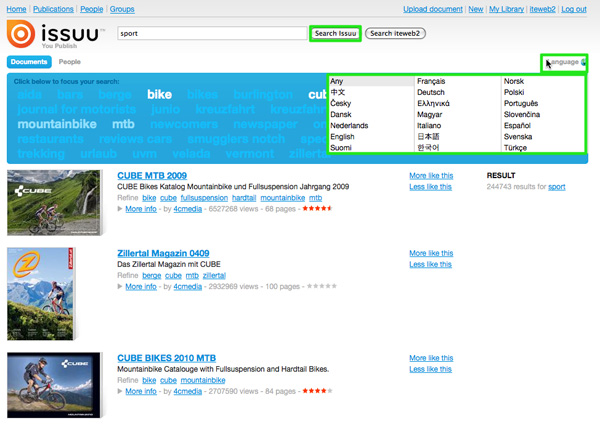600x429 pixels.
Task: Choose Magyar in language list
Action: (430, 114)
